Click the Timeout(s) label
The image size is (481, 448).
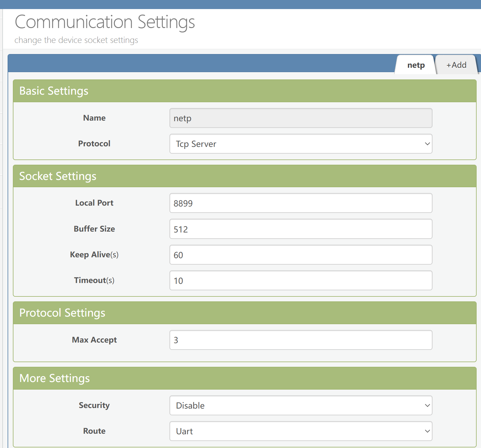coord(94,280)
